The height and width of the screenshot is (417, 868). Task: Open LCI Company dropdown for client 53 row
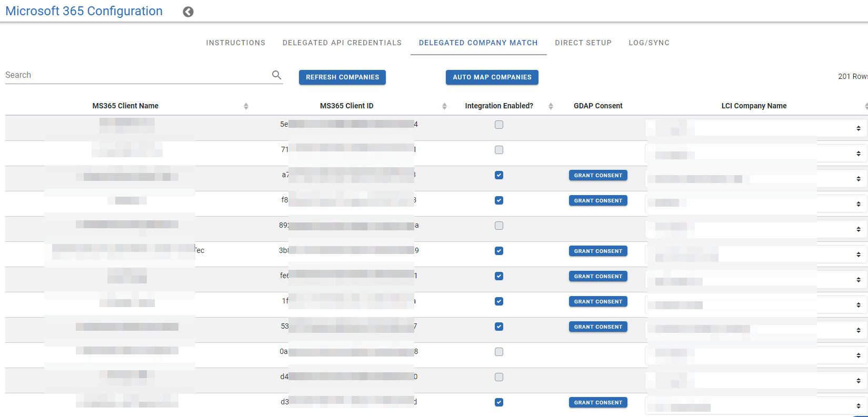click(756, 330)
